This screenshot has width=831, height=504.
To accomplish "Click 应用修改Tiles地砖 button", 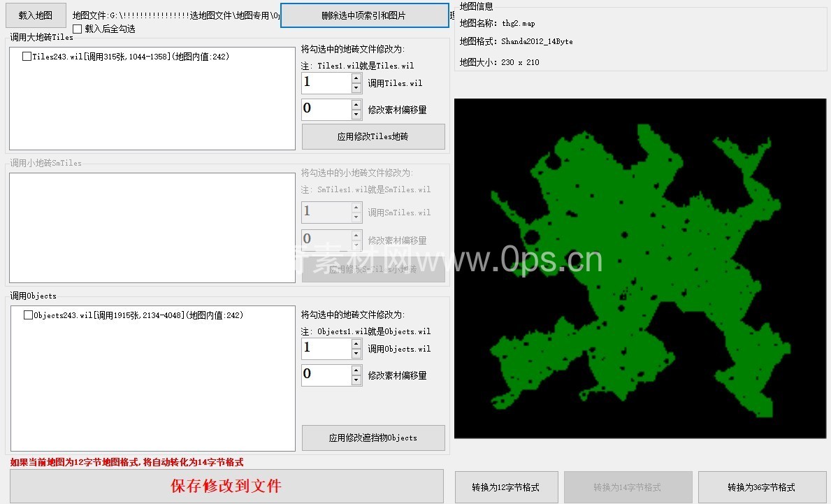I will click(373, 137).
